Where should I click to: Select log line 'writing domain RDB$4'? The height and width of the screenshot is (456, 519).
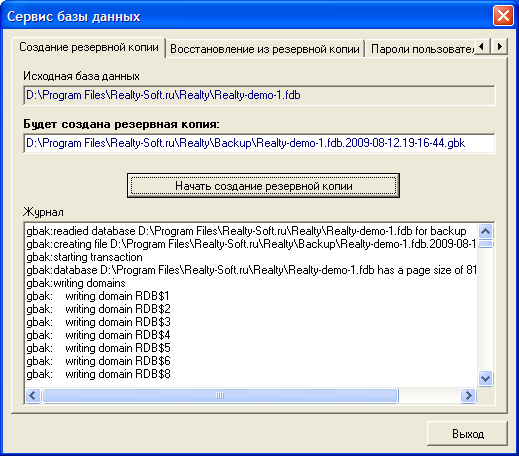click(x=98, y=335)
